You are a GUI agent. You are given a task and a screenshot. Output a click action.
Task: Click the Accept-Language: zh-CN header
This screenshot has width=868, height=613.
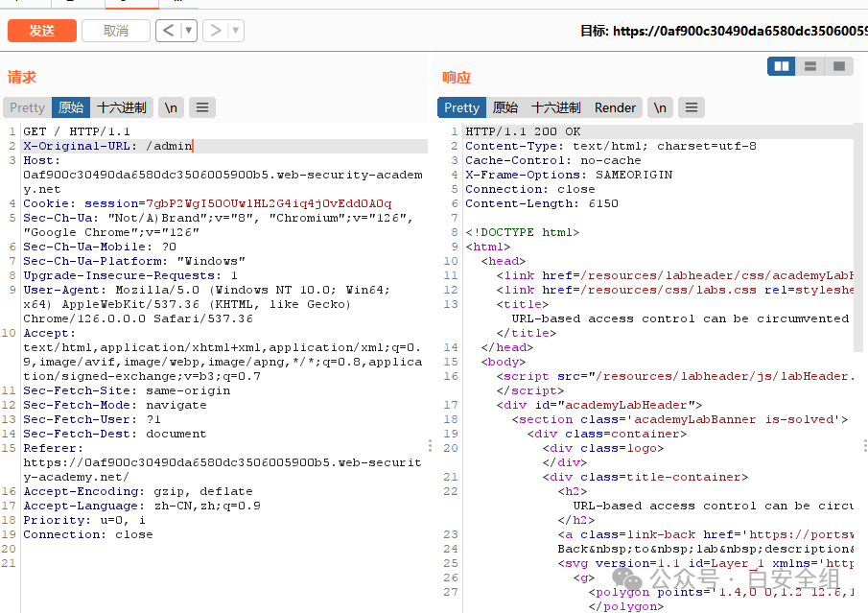click(142, 507)
